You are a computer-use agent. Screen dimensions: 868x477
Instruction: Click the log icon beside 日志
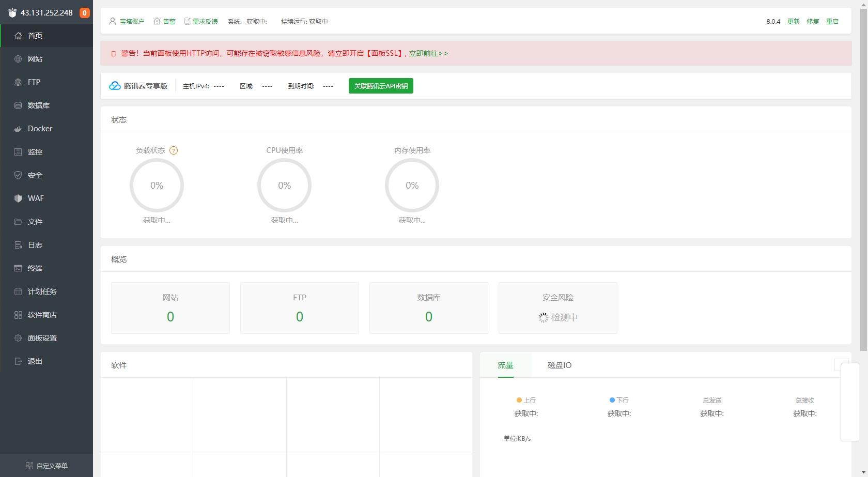[x=18, y=245]
